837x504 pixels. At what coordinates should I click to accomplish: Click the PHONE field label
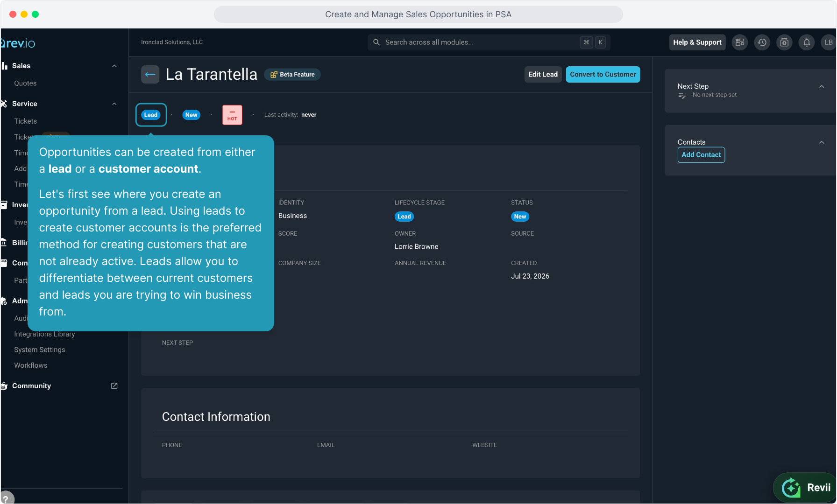[x=172, y=445]
